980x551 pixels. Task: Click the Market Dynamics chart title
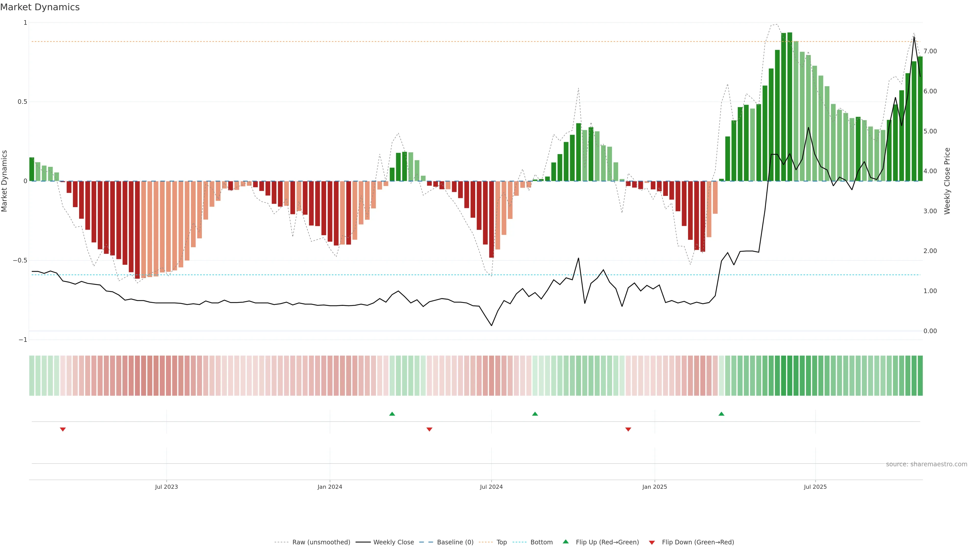(x=40, y=7)
